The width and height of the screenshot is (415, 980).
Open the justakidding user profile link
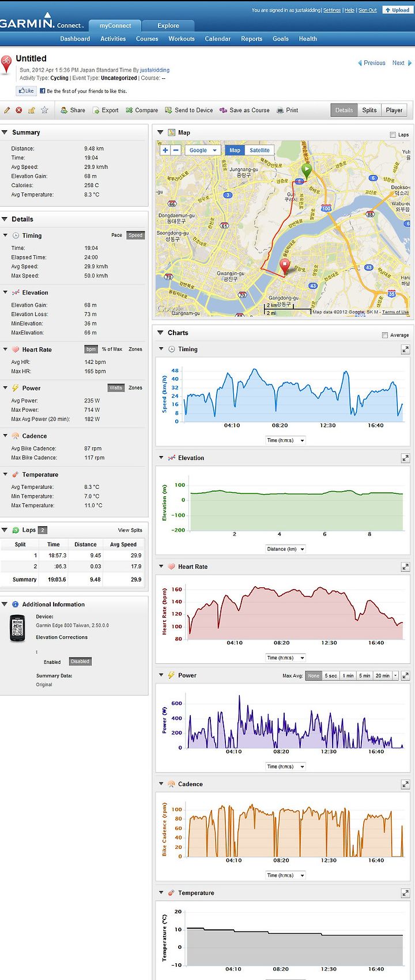[155, 70]
